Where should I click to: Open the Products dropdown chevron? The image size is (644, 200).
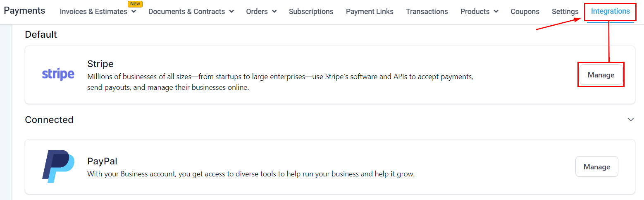pyautogui.click(x=496, y=12)
